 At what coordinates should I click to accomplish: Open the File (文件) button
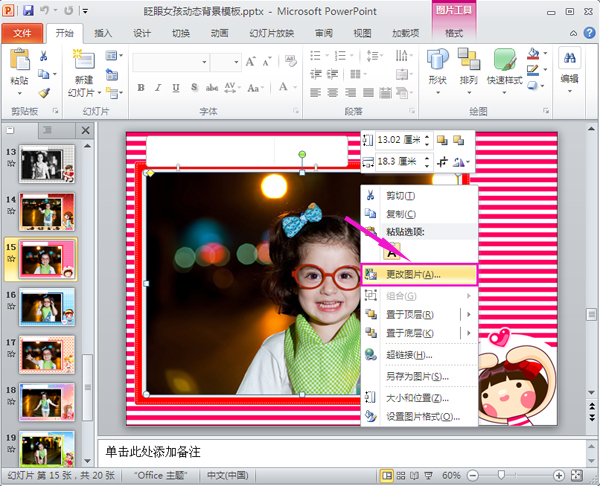22,34
